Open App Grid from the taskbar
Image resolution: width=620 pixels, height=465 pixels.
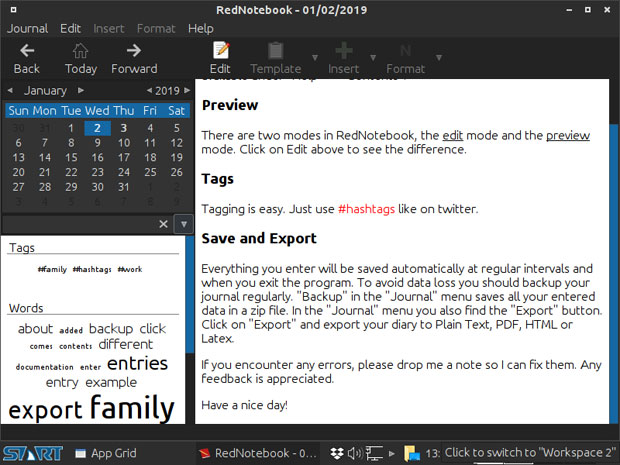pos(106,453)
